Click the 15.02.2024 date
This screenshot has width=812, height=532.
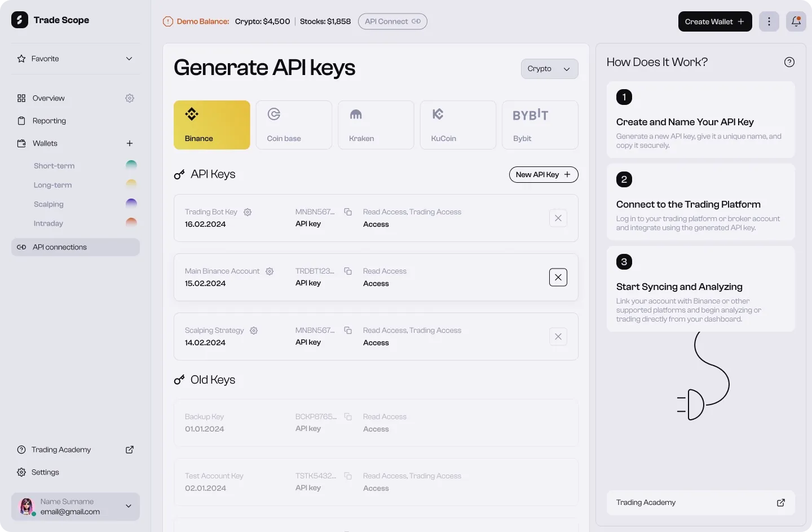tap(205, 284)
